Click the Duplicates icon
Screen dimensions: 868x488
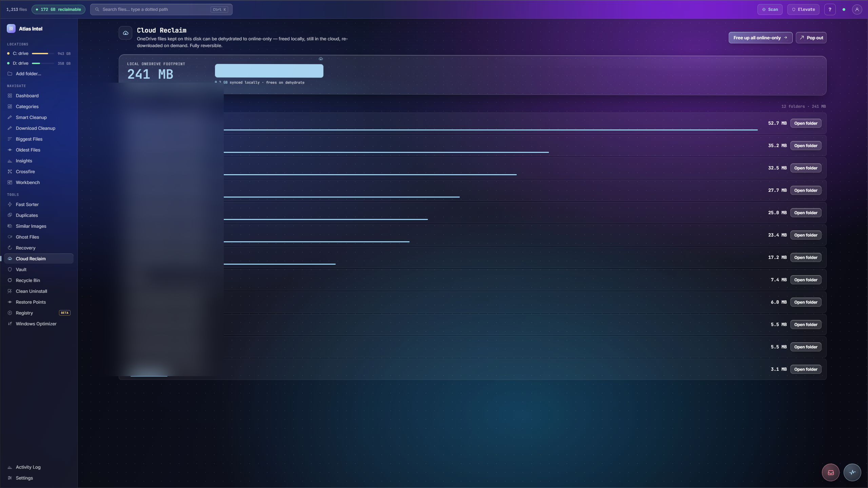coord(10,215)
